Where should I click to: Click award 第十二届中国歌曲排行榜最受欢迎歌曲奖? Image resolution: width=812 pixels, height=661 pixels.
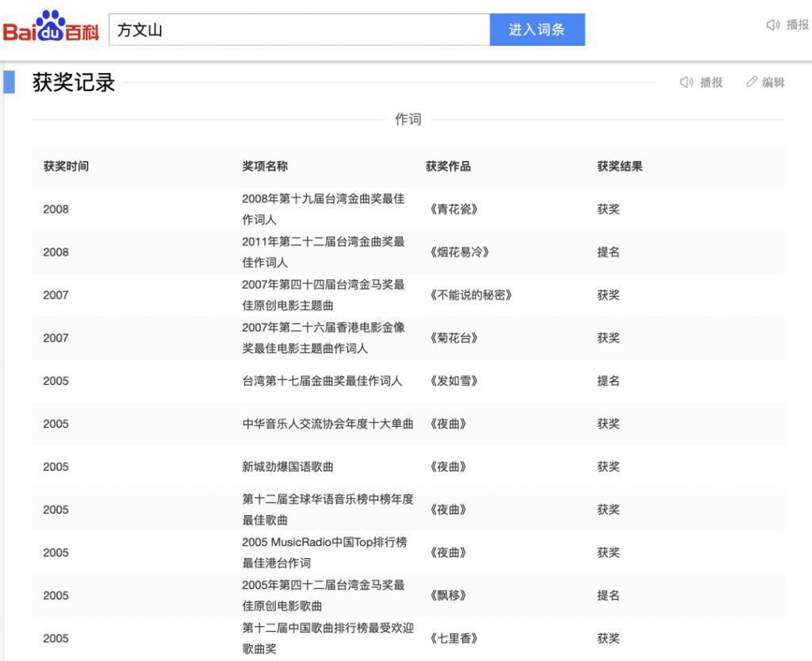coord(327,639)
